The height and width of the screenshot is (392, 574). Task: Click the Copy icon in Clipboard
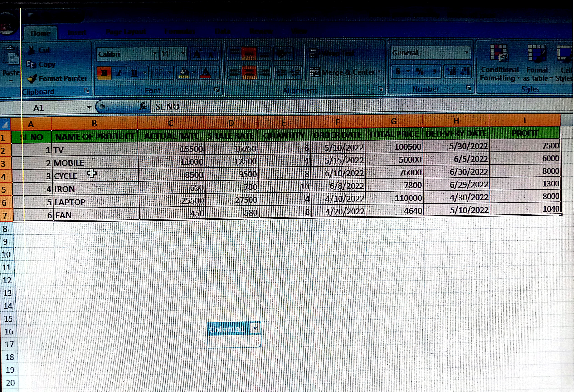pos(31,64)
